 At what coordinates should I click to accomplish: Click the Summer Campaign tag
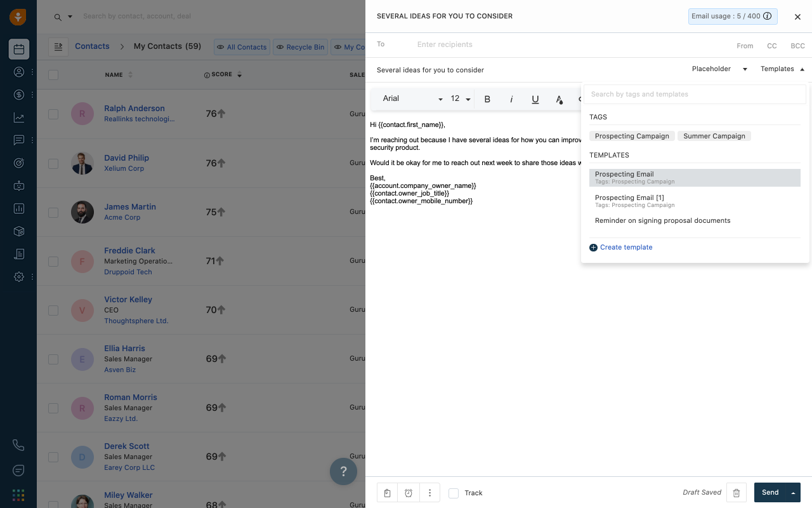tap(714, 136)
